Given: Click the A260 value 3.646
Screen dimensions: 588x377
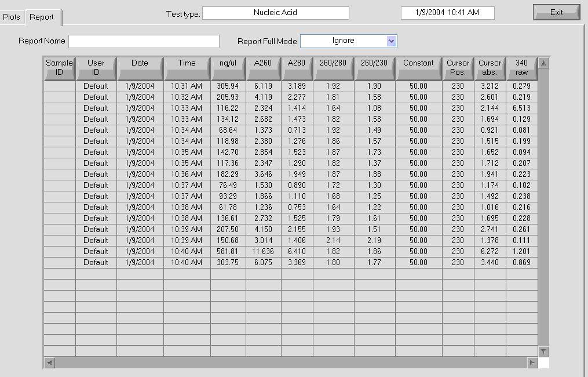Looking at the screenshot, I should [263, 174].
